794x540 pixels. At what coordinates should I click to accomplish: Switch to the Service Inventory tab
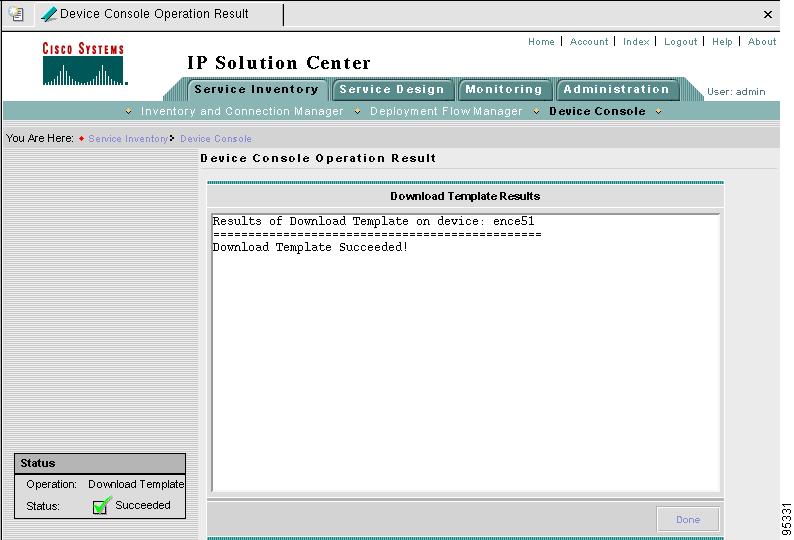pyautogui.click(x=256, y=89)
